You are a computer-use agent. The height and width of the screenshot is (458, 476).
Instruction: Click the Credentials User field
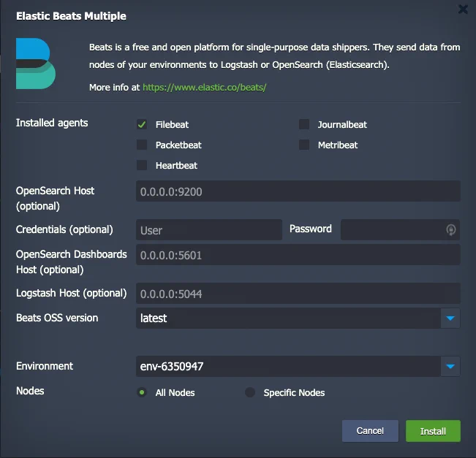click(x=209, y=230)
